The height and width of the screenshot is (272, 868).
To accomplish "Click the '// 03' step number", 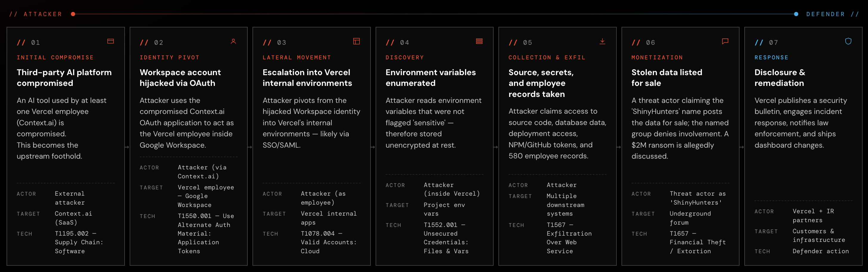I will point(275,42).
